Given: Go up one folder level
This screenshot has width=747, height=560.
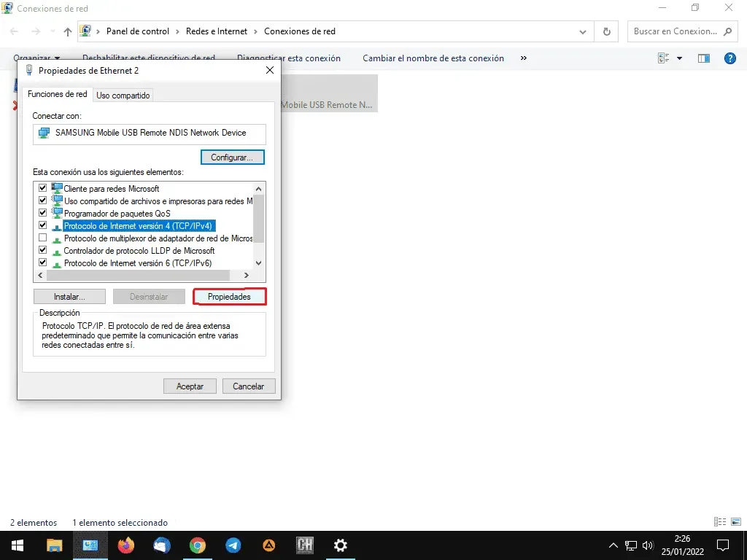Looking at the screenshot, I should (x=68, y=31).
